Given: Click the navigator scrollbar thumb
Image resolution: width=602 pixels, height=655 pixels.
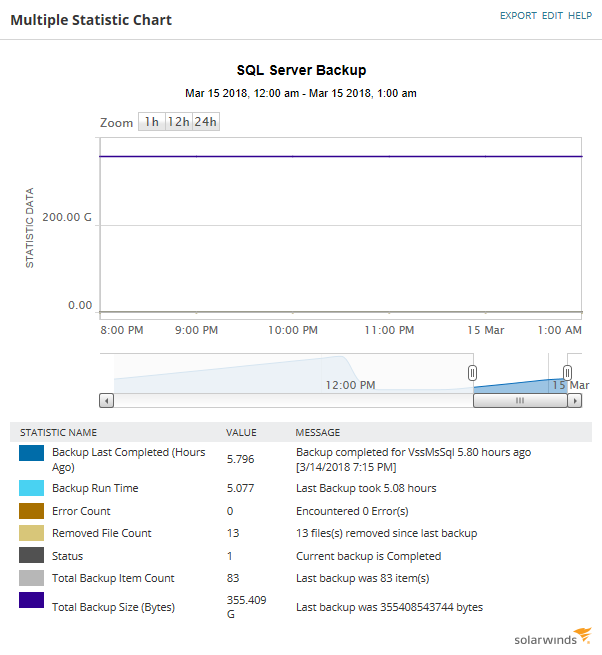Looking at the screenshot, I should coord(520,401).
